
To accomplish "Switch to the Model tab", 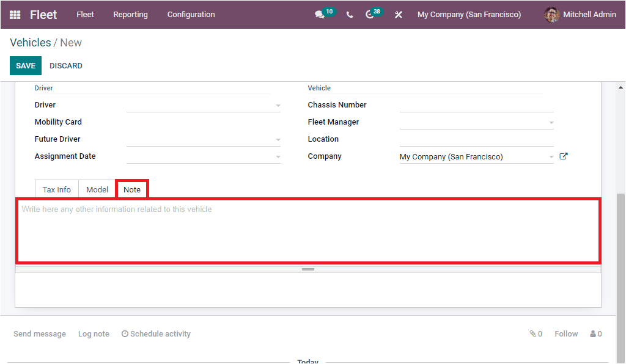I will tap(97, 189).
